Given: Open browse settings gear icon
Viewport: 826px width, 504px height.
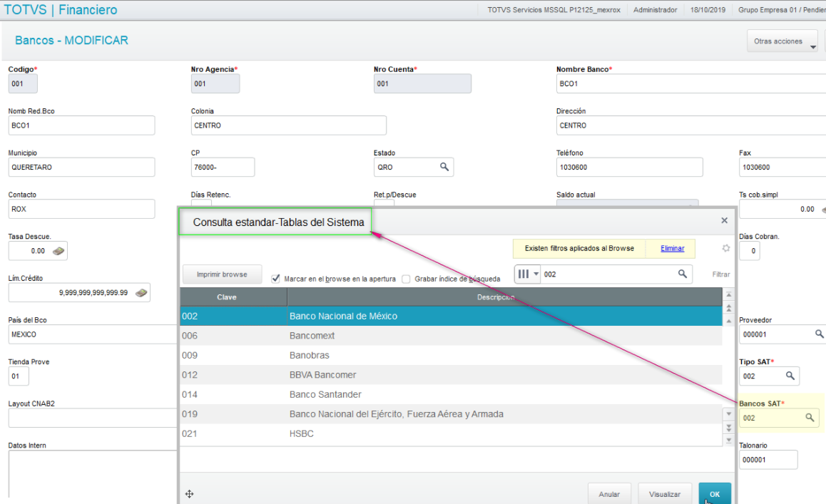Looking at the screenshot, I should point(726,248).
